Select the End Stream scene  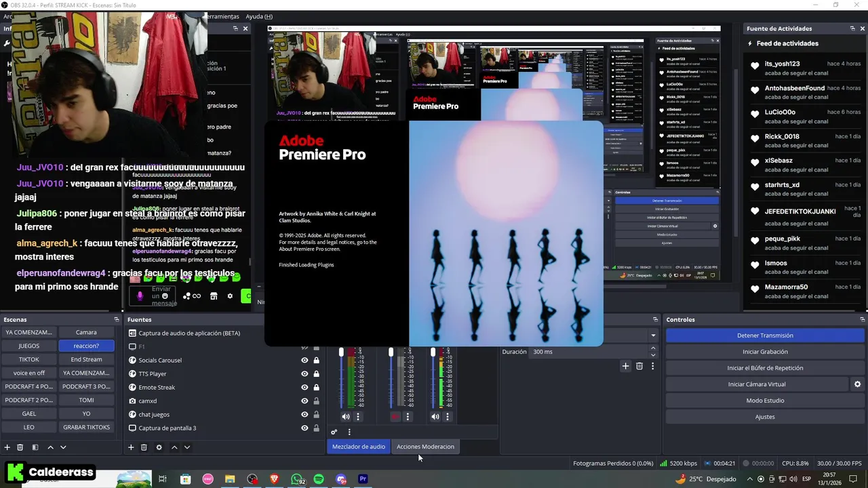[86, 359]
